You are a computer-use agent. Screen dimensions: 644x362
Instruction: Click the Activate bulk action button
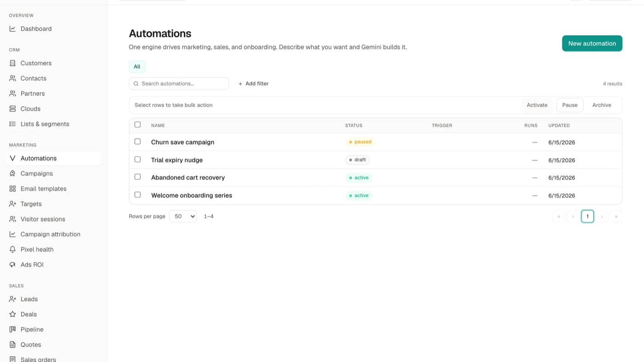click(537, 105)
